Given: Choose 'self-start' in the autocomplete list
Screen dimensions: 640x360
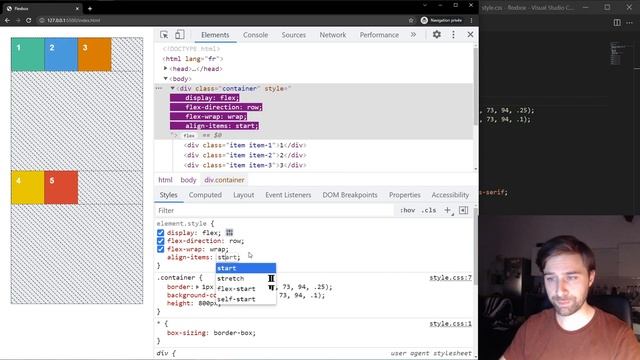Looking at the screenshot, I should (x=246, y=299).
